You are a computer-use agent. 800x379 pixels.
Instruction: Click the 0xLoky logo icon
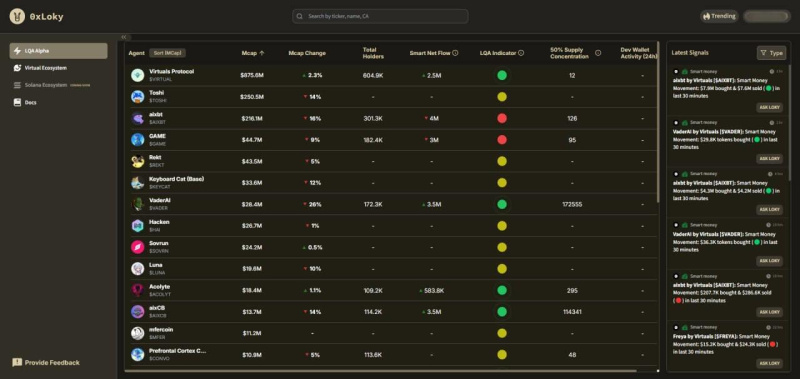click(x=17, y=16)
